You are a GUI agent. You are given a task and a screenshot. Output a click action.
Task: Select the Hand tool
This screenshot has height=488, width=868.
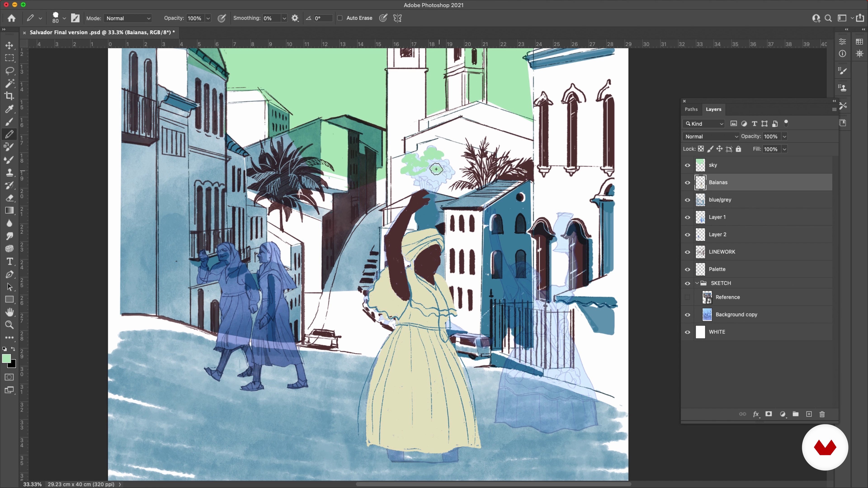click(9, 312)
